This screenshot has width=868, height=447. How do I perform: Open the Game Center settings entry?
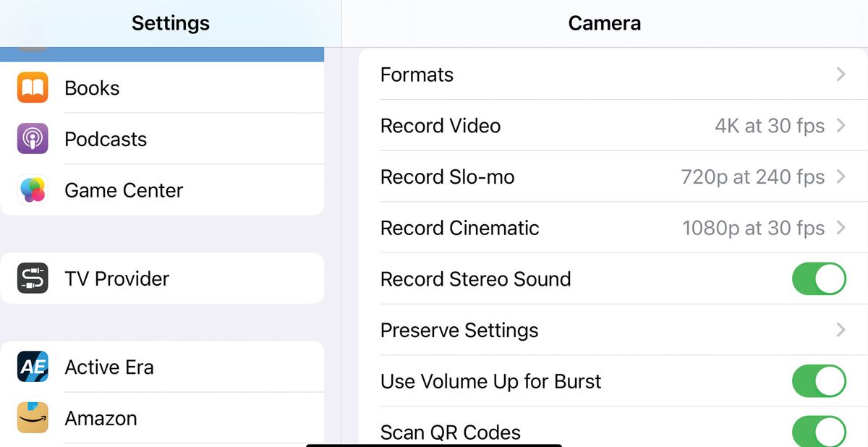pos(123,190)
